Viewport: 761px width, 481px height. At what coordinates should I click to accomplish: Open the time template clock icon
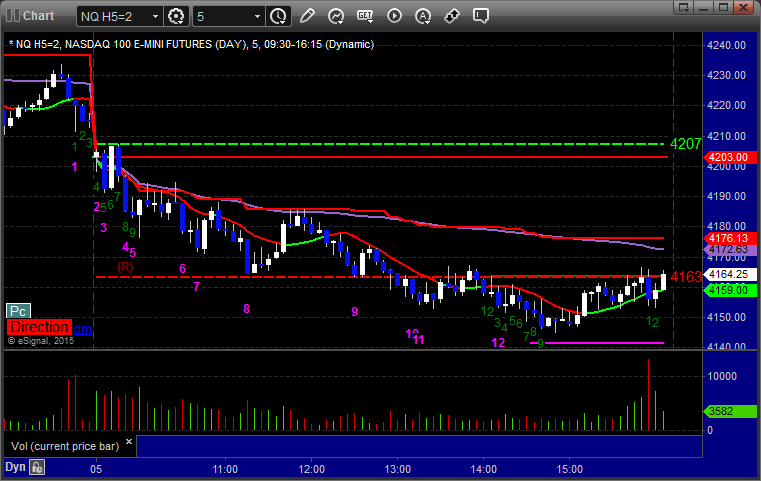(278, 15)
